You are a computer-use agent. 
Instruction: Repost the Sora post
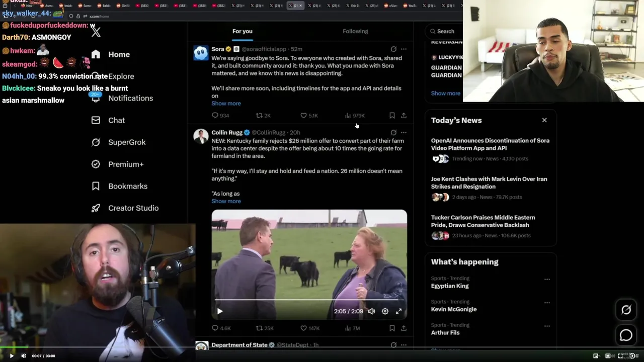tap(263, 116)
